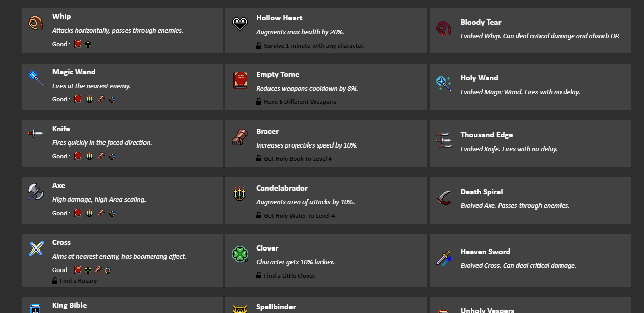
Task: Click the Thousand Edge icon
Action: click(x=444, y=140)
